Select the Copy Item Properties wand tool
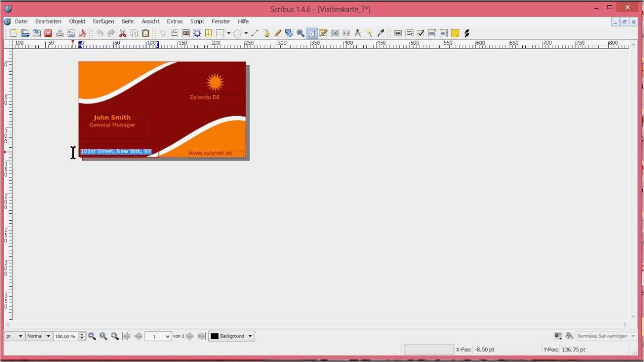This screenshot has width=644, height=362. (x=369, y=33)
